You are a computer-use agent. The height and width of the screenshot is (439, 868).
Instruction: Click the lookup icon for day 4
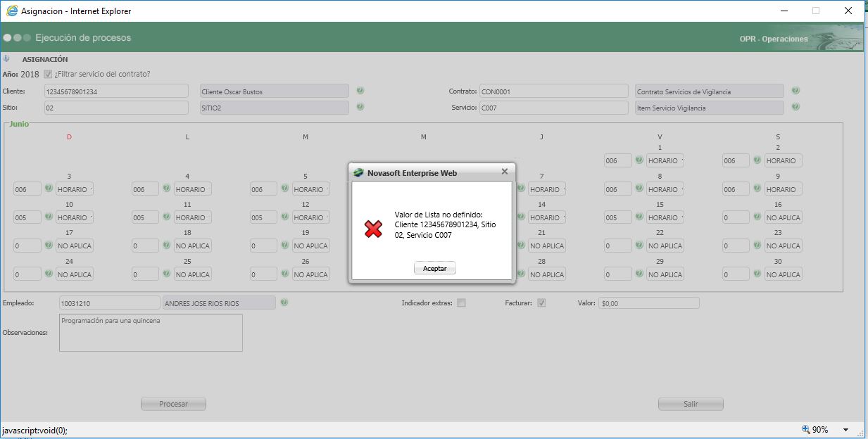pos(167,189)
